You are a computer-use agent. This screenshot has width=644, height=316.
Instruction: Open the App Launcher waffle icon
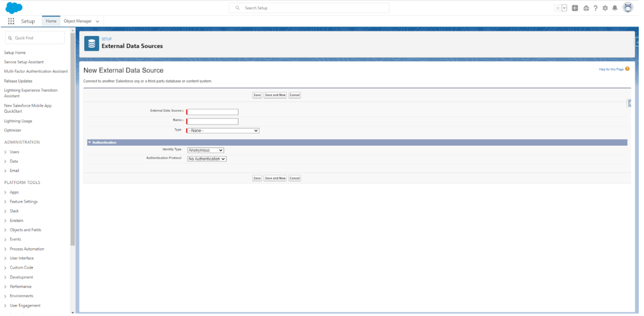(11, 21)
